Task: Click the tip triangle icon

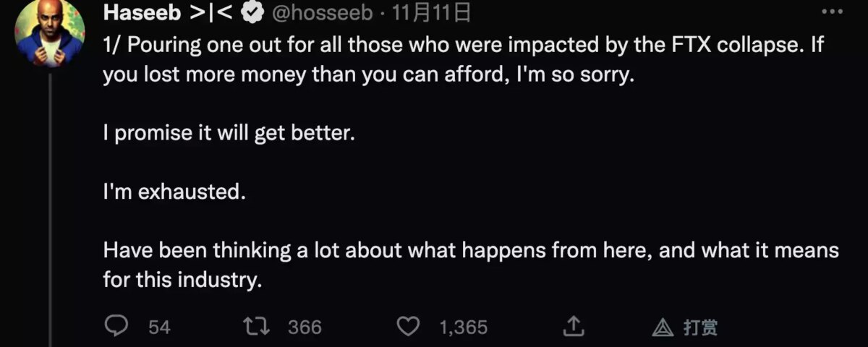Action: (x=663, y=327)
